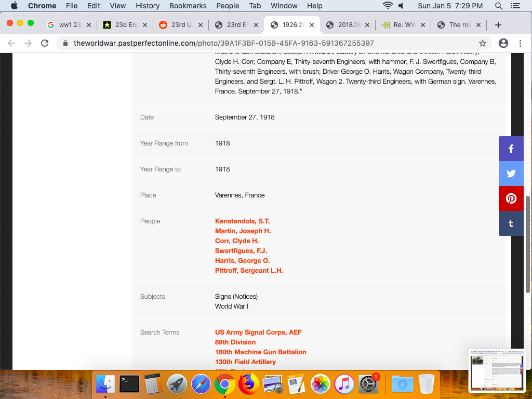Share page via Twitter icon
Screen dimensions: 532x399
point(511,174)
